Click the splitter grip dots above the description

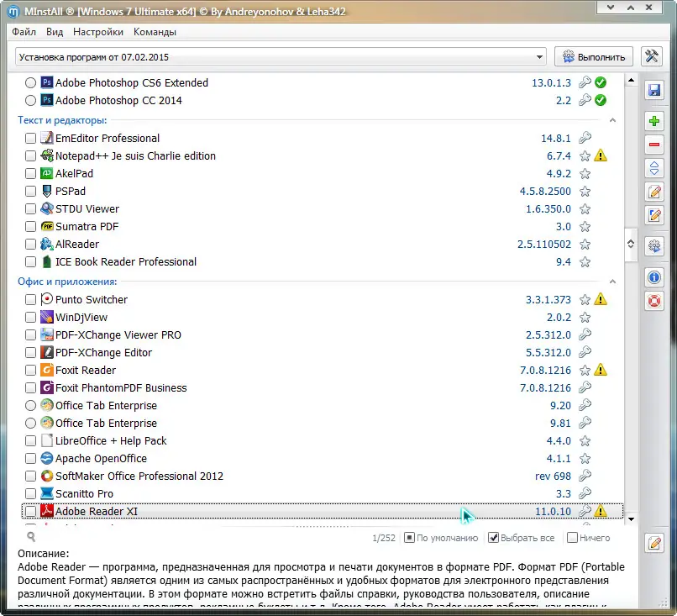click(x=322, y=527)
